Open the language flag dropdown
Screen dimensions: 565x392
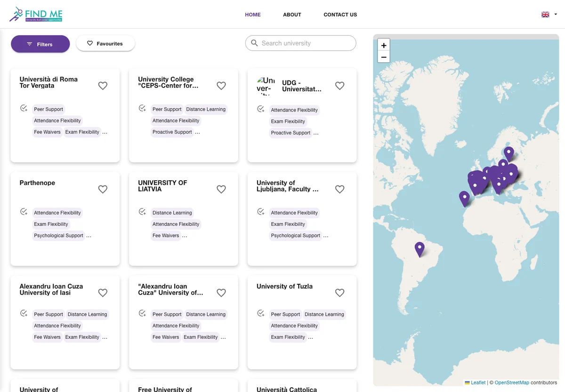pos(549,15)
